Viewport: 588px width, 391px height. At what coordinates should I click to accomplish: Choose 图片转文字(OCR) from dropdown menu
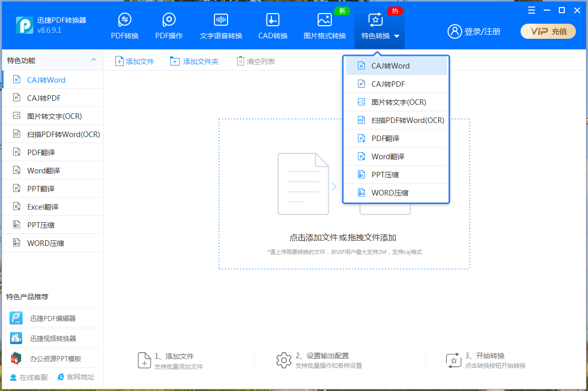coord(396,102)
